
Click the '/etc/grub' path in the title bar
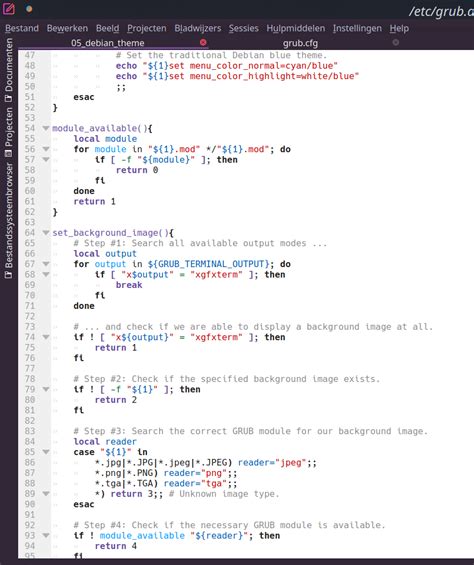pos(441,11)
